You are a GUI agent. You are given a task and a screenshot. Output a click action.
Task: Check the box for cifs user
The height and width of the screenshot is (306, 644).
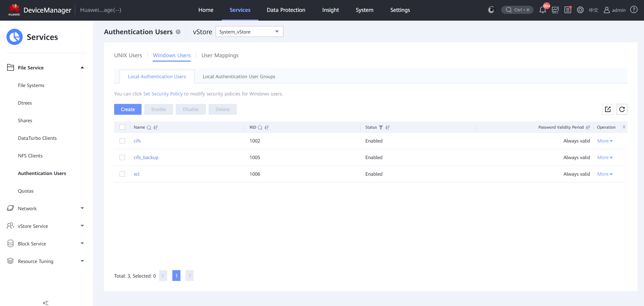point(122,141)
